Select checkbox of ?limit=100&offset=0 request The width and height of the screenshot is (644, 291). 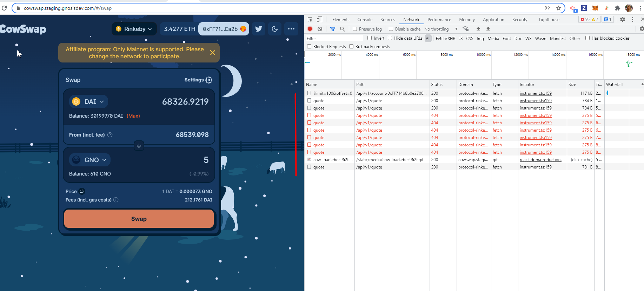point(309,93)
